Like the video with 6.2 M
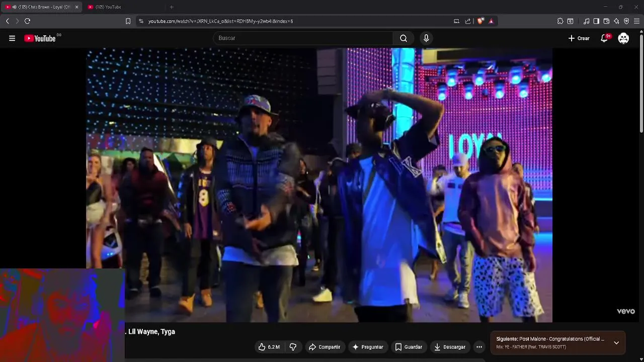Screen dimensions: 644x362 pos(269,347)
